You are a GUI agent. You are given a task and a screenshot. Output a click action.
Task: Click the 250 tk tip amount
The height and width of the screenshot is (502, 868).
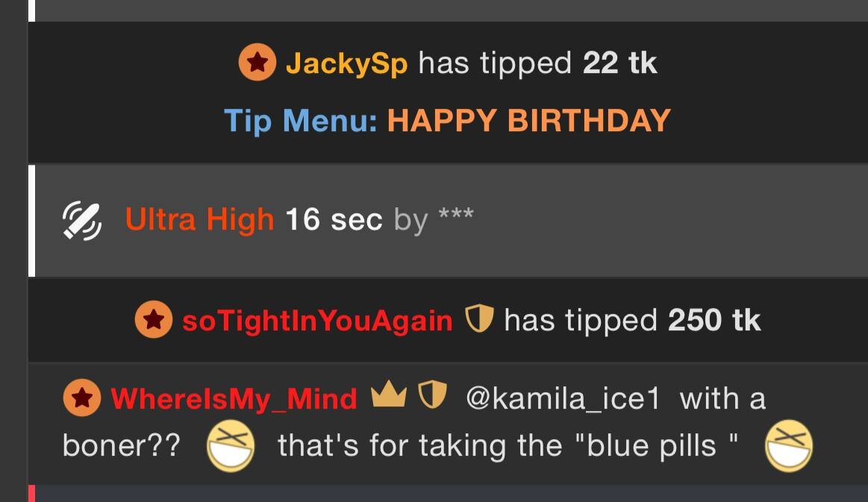point(714,320)
